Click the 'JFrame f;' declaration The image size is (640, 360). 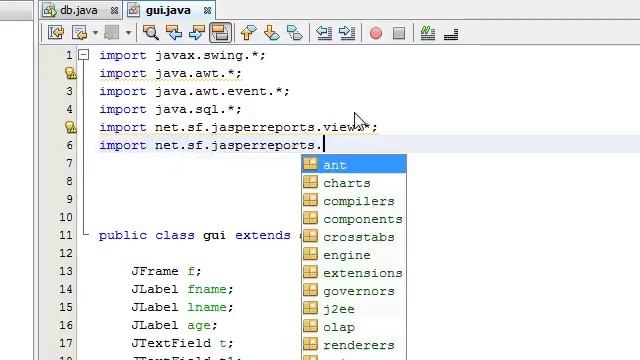click(x=166, y=271)
